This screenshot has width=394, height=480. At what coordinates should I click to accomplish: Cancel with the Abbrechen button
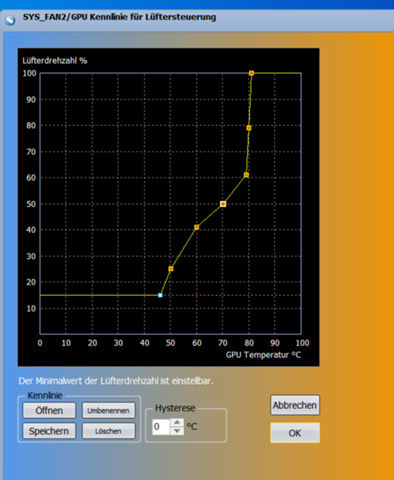pyautogui.click(x=295, y=405)
